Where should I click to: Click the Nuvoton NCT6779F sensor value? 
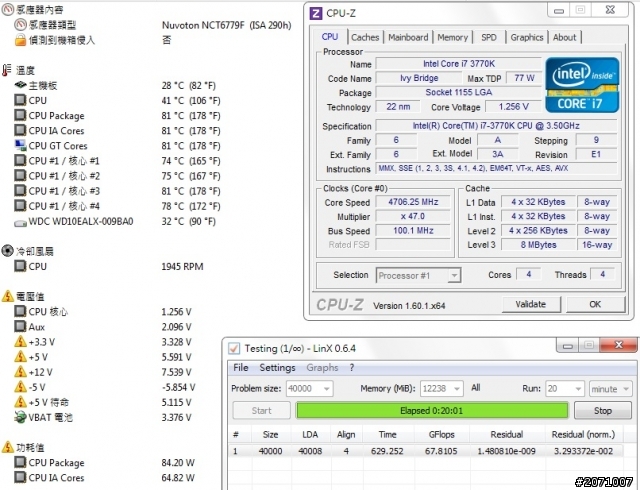[227, 25]
